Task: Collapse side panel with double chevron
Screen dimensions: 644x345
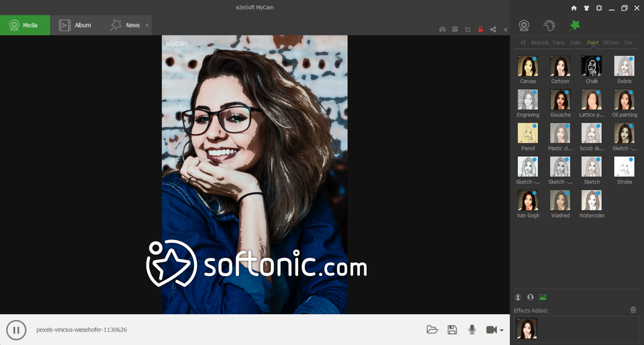Action: tap(506, 30)
